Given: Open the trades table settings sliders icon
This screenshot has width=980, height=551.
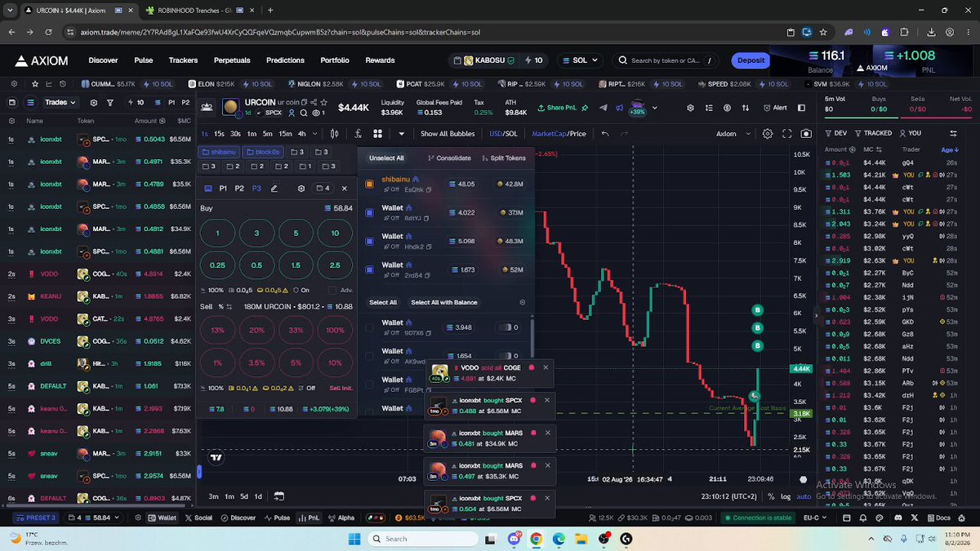Looking at the screenshot, I should (x=953, y=133).
